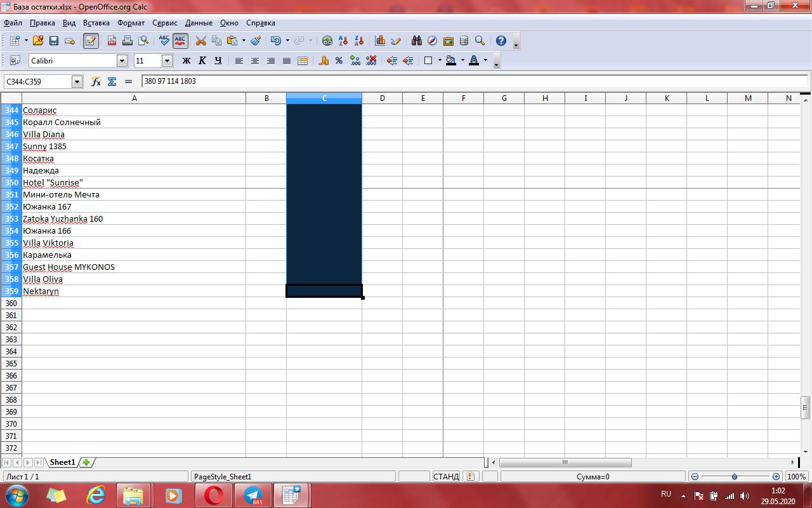Open OpenOffice Help question mark icon
The height and width of the screenshot is (508, 812).
tap(501, 41)
